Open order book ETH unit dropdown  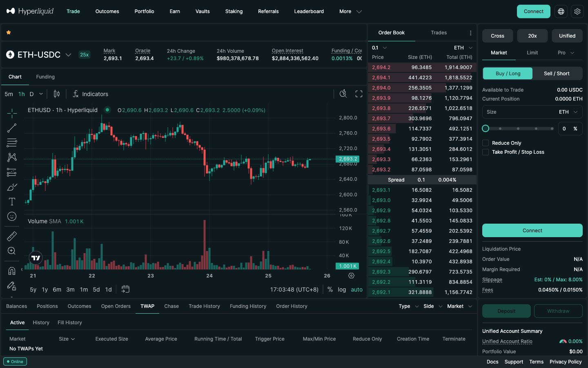(x=463, y=48)
